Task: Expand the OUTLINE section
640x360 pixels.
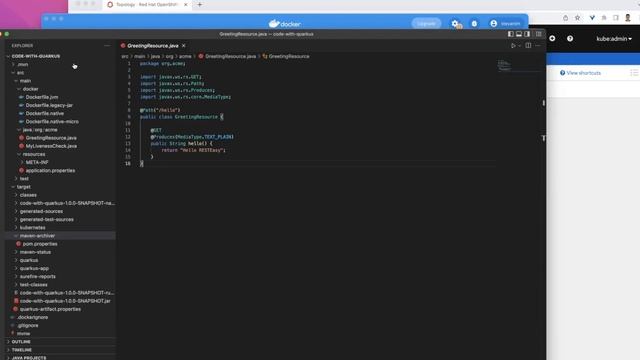Action: (21, 342)
